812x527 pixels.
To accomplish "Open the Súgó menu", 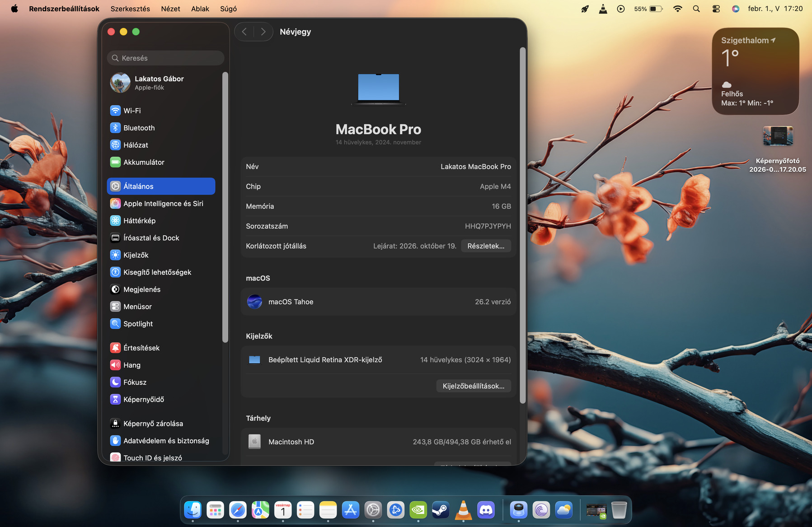I will pos(228,9).
